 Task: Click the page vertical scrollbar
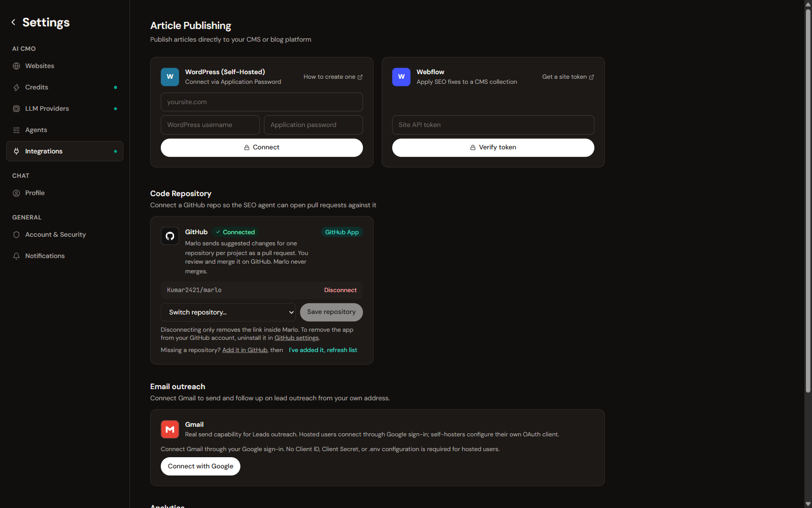(808, 201)
